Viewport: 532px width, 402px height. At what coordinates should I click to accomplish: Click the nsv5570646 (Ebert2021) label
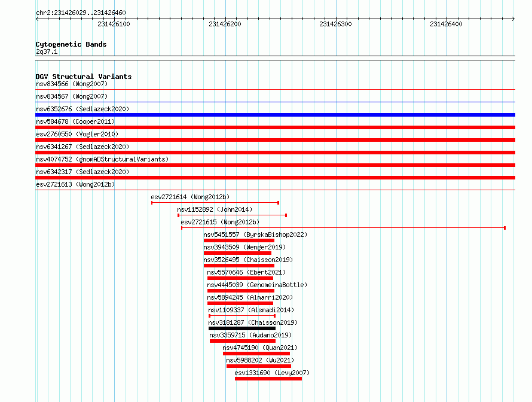pos(246,272)
